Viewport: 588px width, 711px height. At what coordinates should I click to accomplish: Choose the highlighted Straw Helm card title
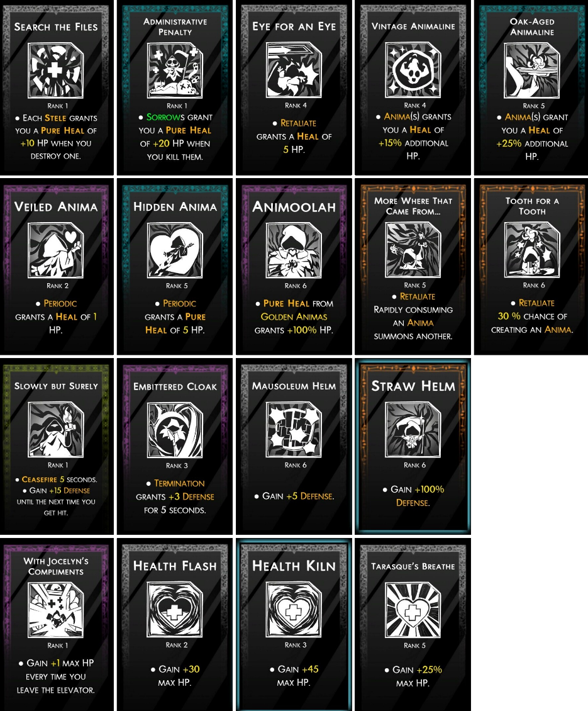pyautogui.click(x=413, y=386)
